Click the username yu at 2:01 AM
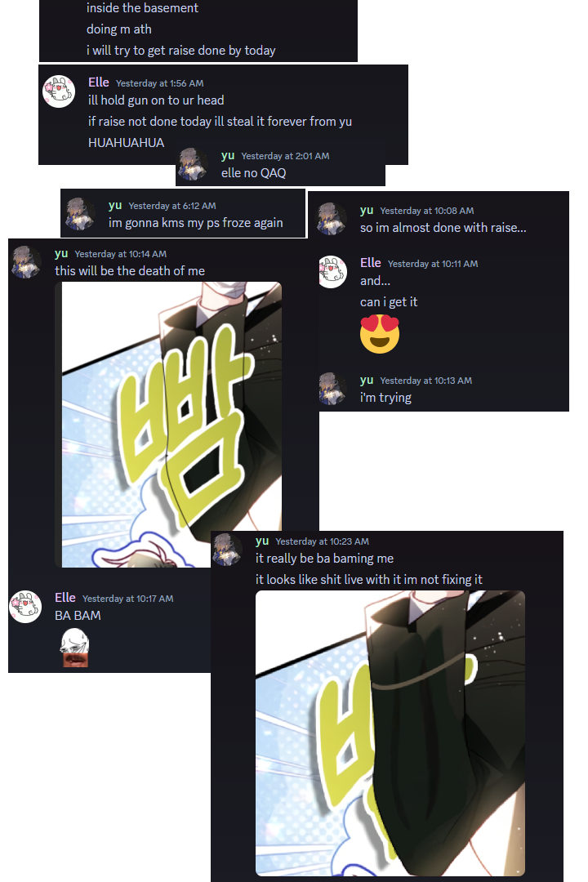The image size is (588, 882). click(228, 155)
